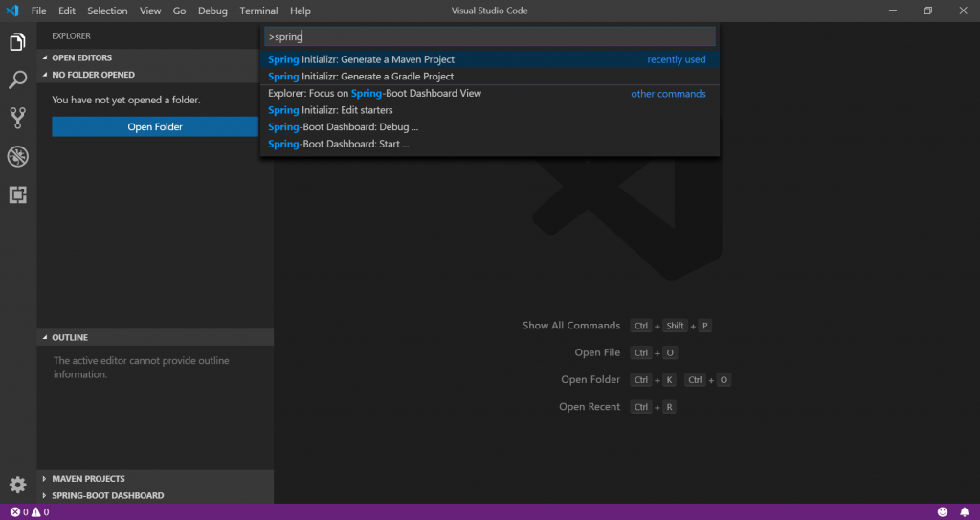The width and height of the screenshot is (980, 520).
Task: Select Spring Initializr: Edit starters
Action: tap(490, 110)
